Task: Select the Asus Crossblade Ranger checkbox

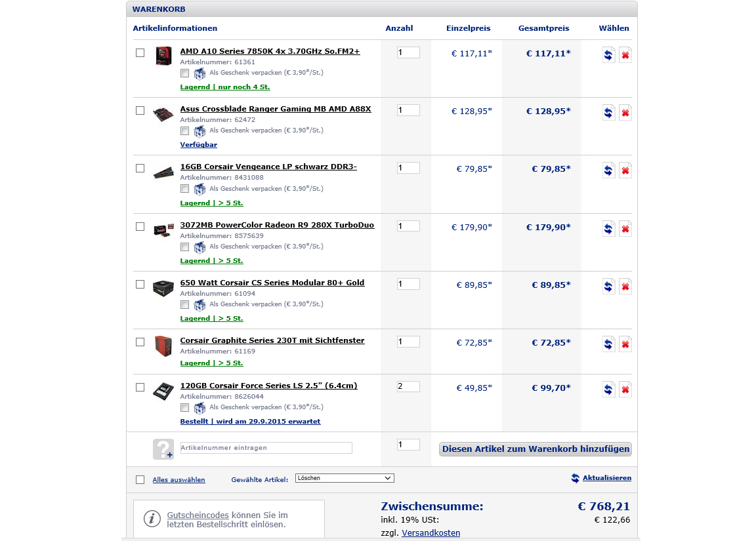Action: (140, 110)
